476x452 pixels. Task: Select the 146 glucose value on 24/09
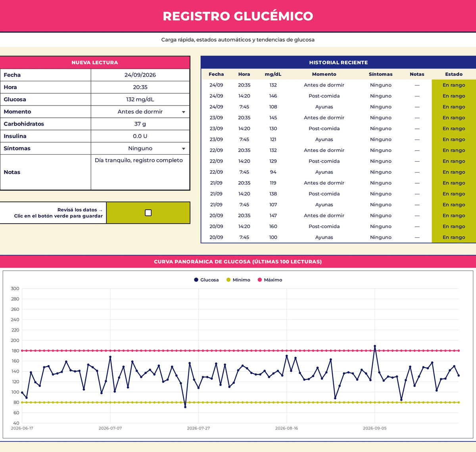pyautogui.click(x=273, y=96)
